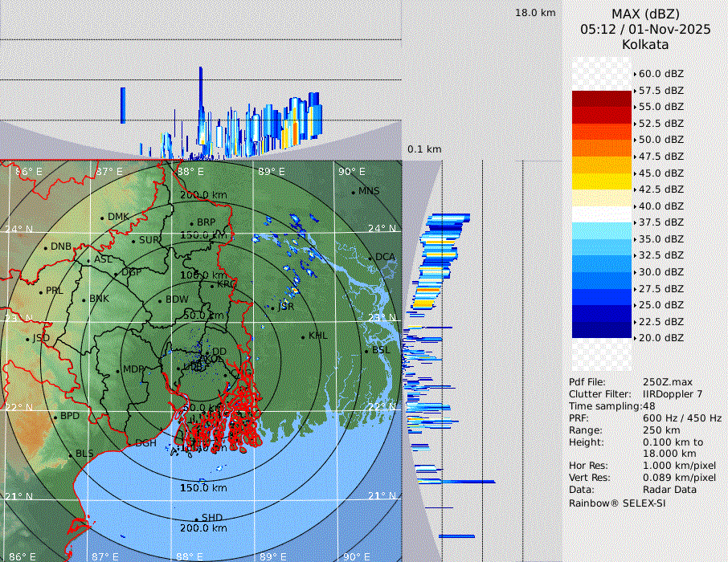Click the dark red legend swatch at top
Viewport: 728px width, 562px height.
pyautogui.click(x=601, y=99)
